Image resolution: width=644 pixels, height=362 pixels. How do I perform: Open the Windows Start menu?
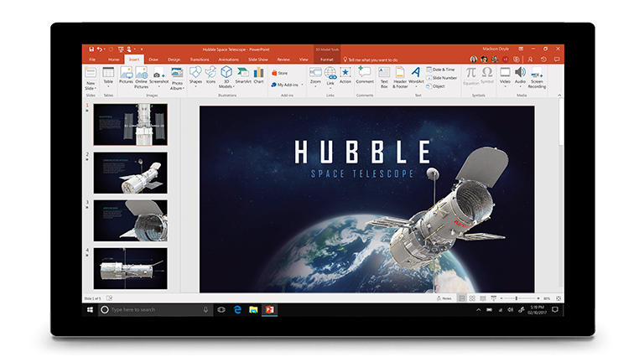(90, 310)
